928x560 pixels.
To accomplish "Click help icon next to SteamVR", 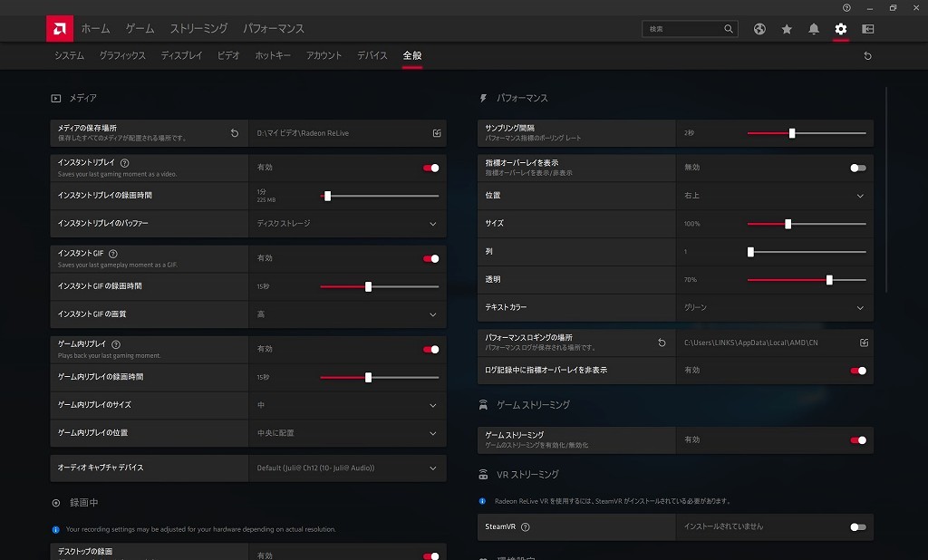I will click(526, 526).
